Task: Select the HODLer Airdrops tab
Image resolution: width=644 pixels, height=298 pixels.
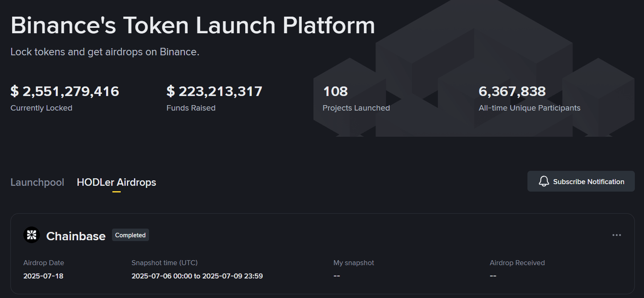Action: tap(117, 182)
